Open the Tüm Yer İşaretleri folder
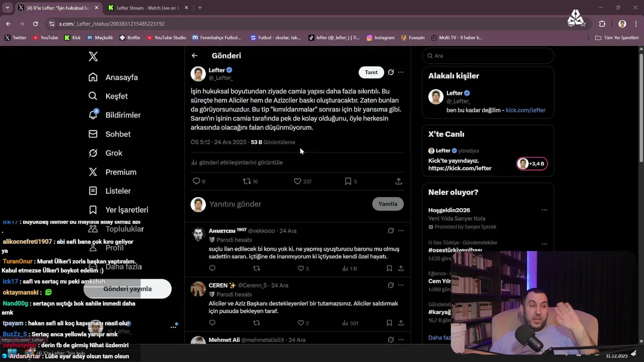 tap(616, 38)
